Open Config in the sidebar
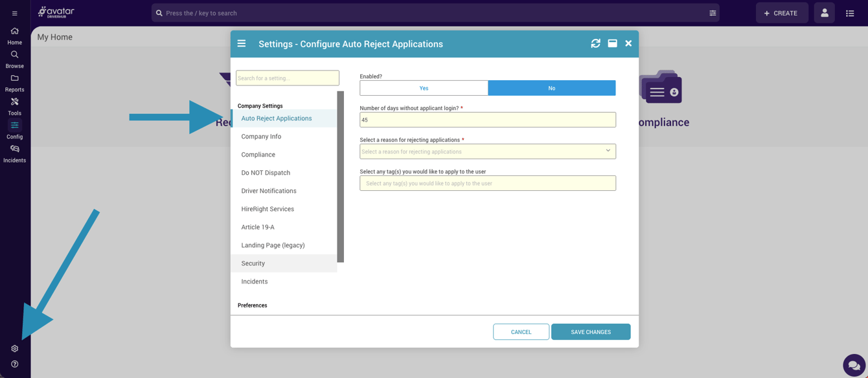868x378 pixels. point(14,130)
